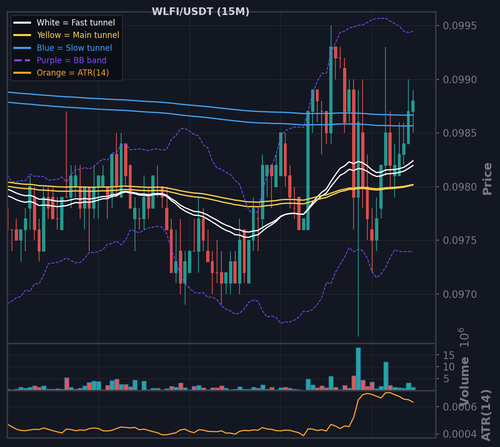Click the last green candlestick on chart

[413, 106]
